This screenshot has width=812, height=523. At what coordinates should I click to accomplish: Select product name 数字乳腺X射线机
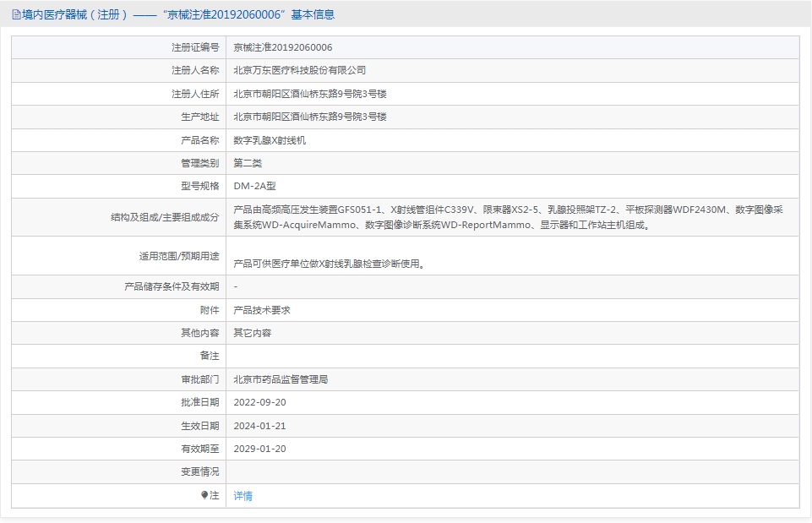pyautogui.click(x=270, y=140)
